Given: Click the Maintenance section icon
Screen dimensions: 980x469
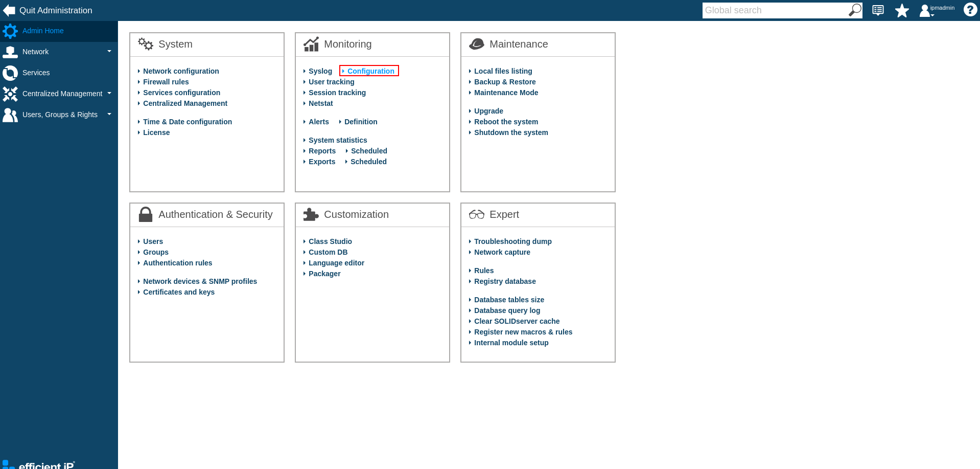Looking at the screenshot, I should pyautogui.click(x=476, y=44).
